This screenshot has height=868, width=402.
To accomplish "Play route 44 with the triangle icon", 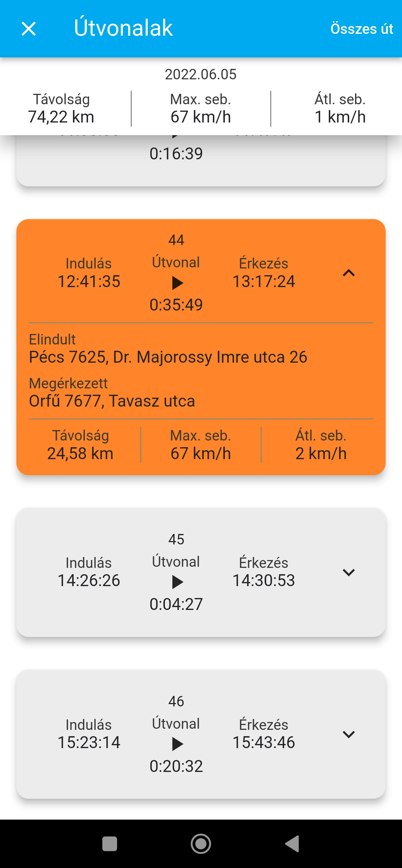I will (x=177, y=283).
